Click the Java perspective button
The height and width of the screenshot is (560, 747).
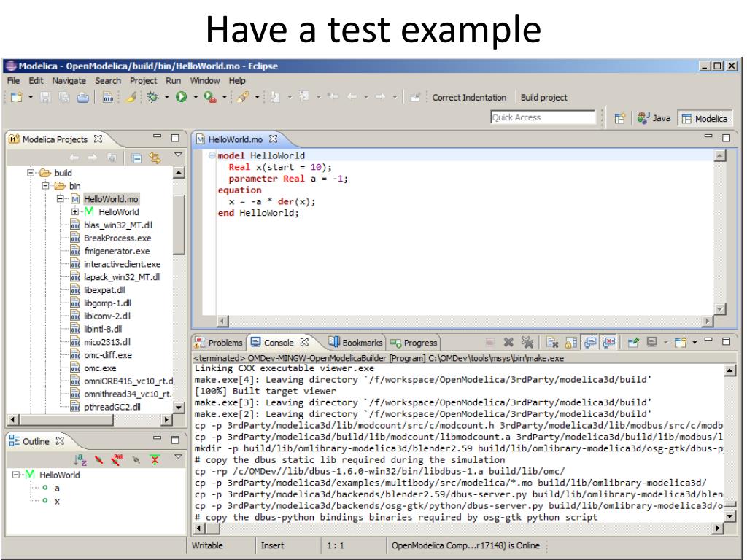[654, 118]
